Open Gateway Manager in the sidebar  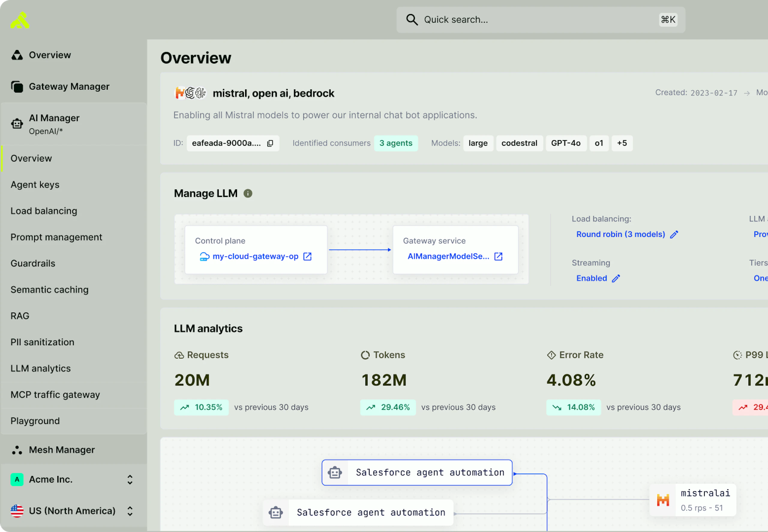[x=69, y=87]
